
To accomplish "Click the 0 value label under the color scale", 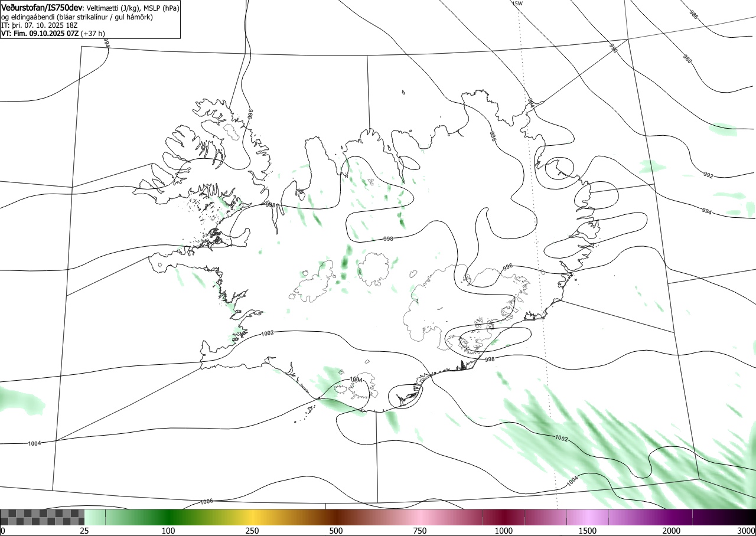I will [x=3, y=531].
